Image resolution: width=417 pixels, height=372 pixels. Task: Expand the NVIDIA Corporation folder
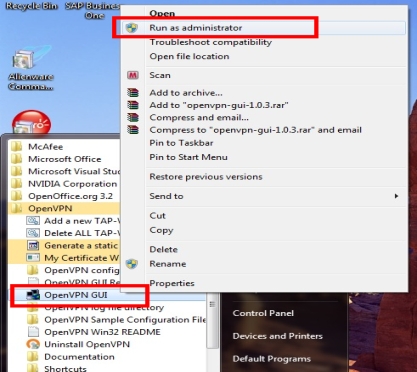coord(63,184)
